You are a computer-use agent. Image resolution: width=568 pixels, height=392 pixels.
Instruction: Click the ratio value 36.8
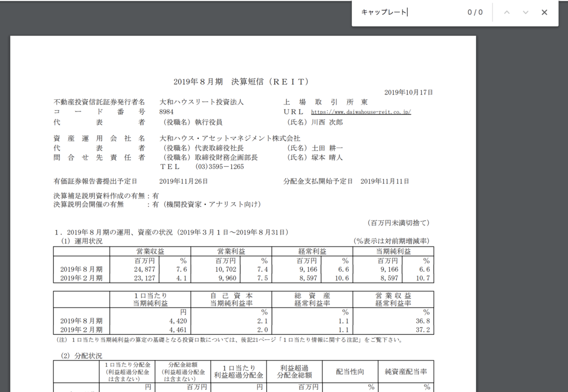[x=423, y=321]
